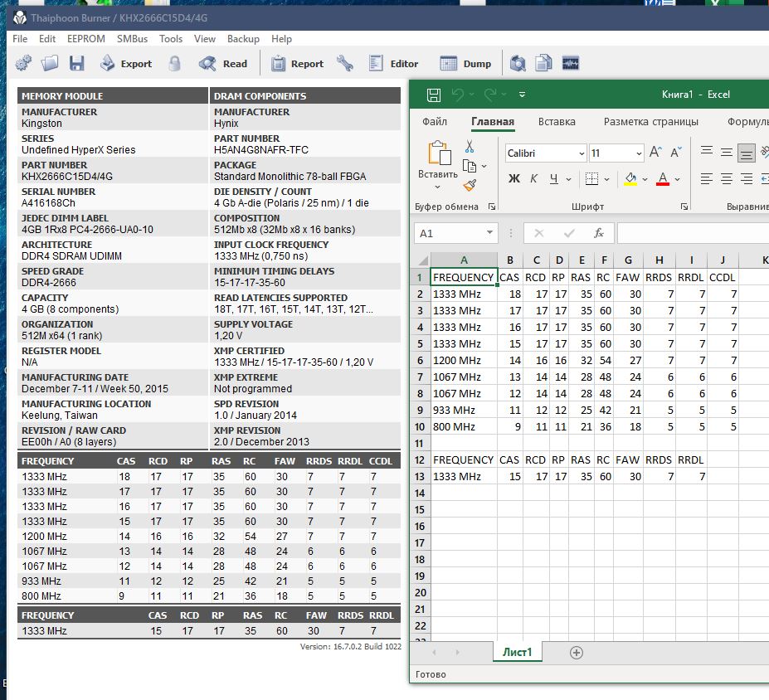Open the EEPROM menu

pyautogui.click(x=85, y=39)
